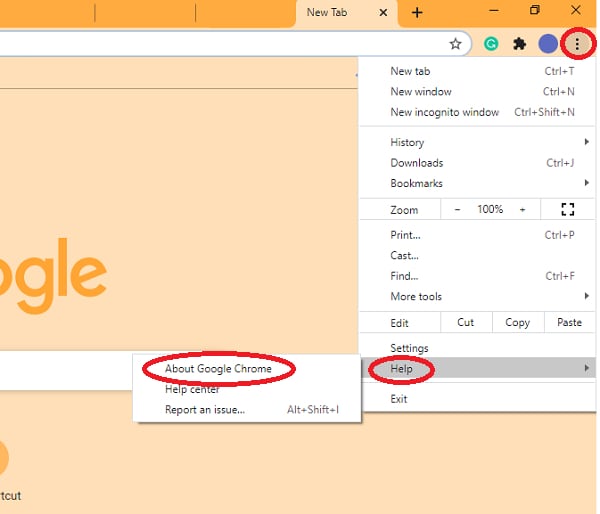Click the blue profile avatar
600x514 pixels.
[548, 44]
